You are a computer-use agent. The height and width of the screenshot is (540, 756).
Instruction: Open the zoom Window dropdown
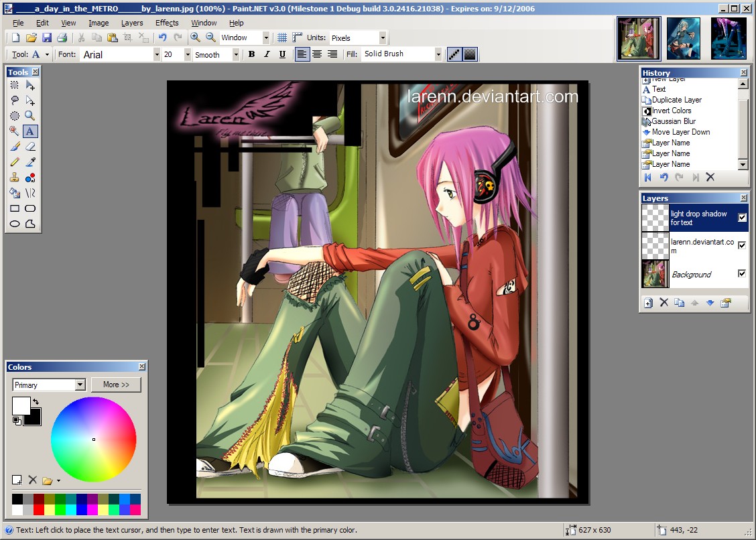[265, 38]
